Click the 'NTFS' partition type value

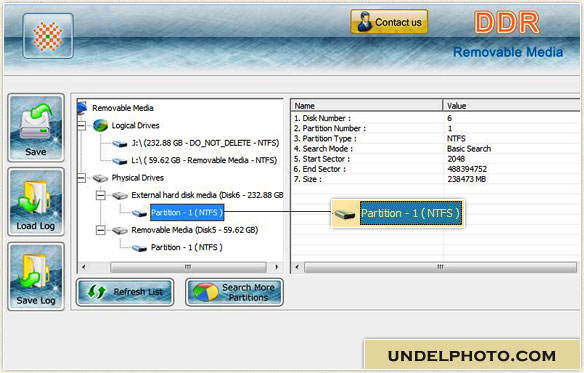pyautogui.click(x=456, y=139)
